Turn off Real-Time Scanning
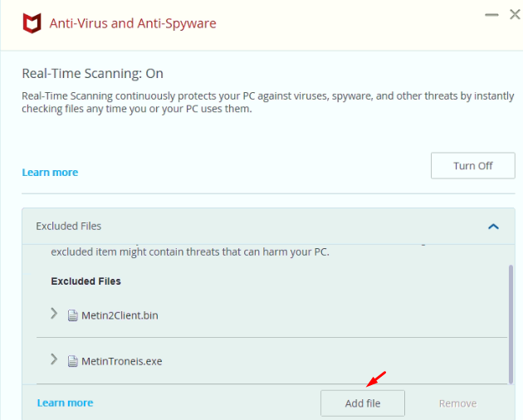This screenshot has height=420, width=523. tap(472, 166)
